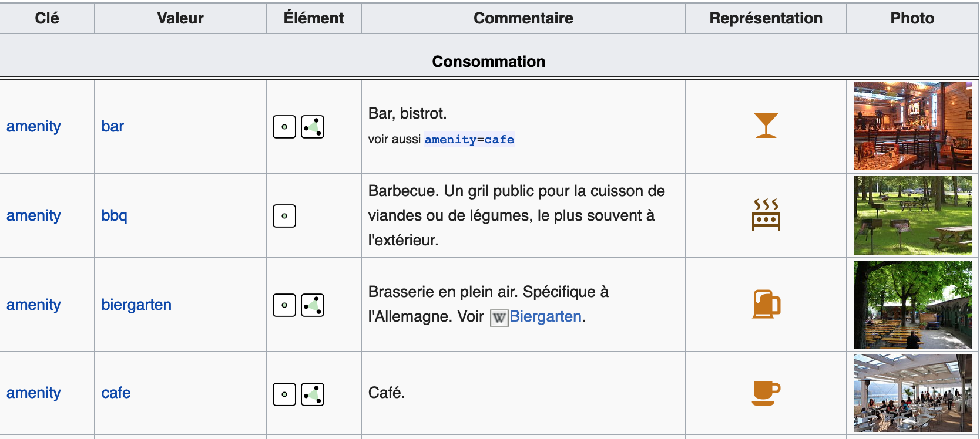Open the bar interior photo thumbnail

point(912,126)
